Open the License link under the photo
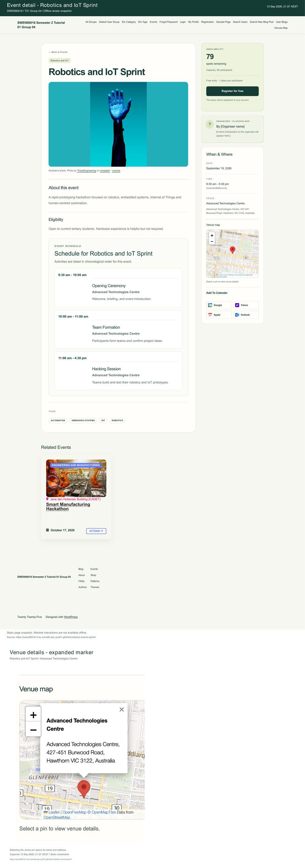This screenshot has width=305, height=868. pyautogui.click(x=116, y=171)
